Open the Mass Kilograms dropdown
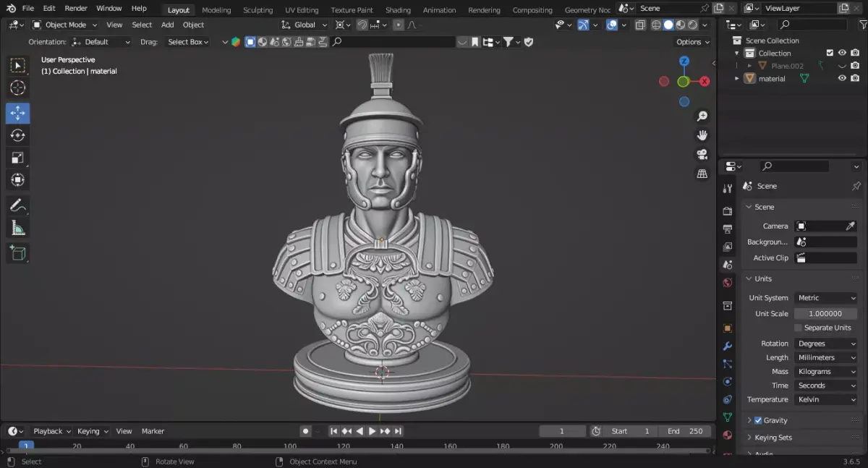The image size is (868, 468). (826, 372)
